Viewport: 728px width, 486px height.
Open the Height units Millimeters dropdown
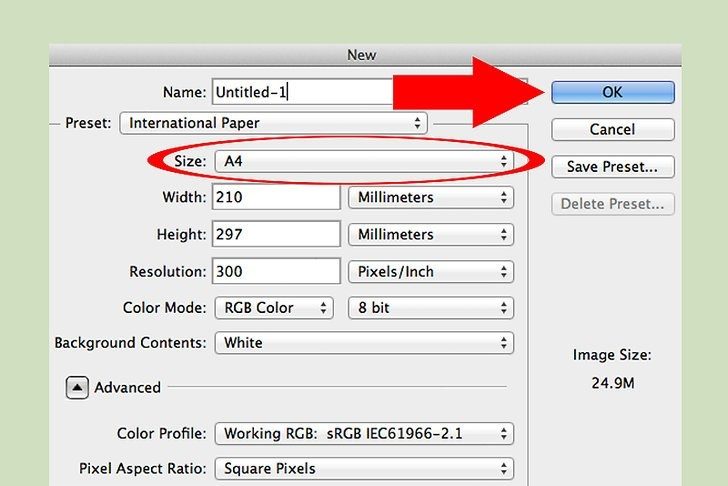[430, 234]
